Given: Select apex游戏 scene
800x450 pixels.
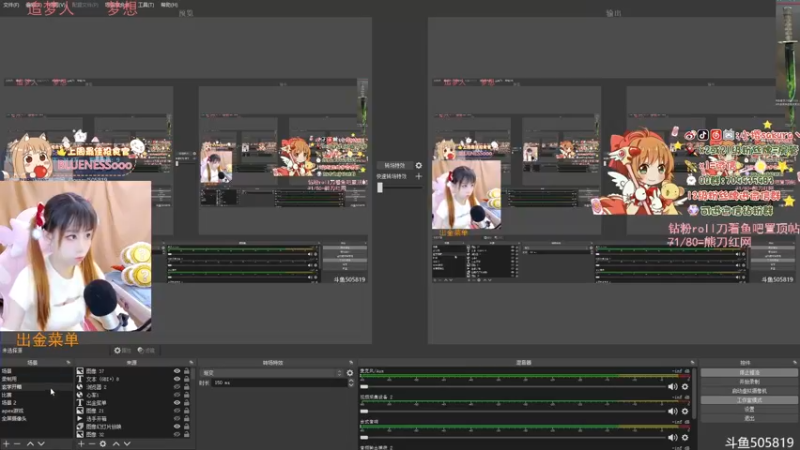Looking at the screenshot, I should [36, 411].
